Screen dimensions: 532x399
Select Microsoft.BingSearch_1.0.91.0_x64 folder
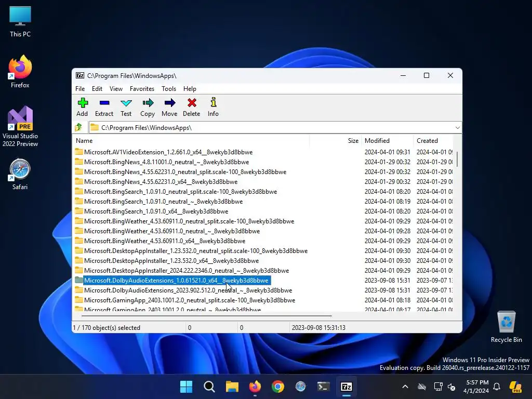click(156, 211)
